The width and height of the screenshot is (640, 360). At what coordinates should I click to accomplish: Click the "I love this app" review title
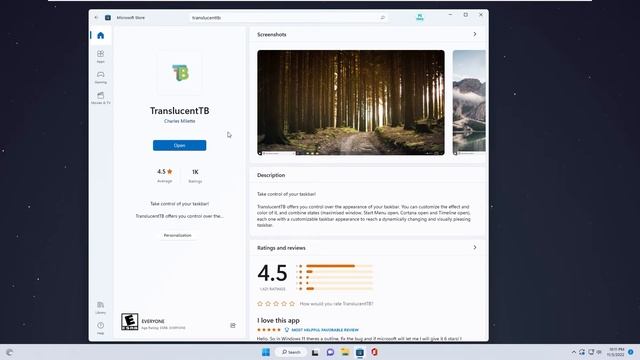[x=278, y=320]
